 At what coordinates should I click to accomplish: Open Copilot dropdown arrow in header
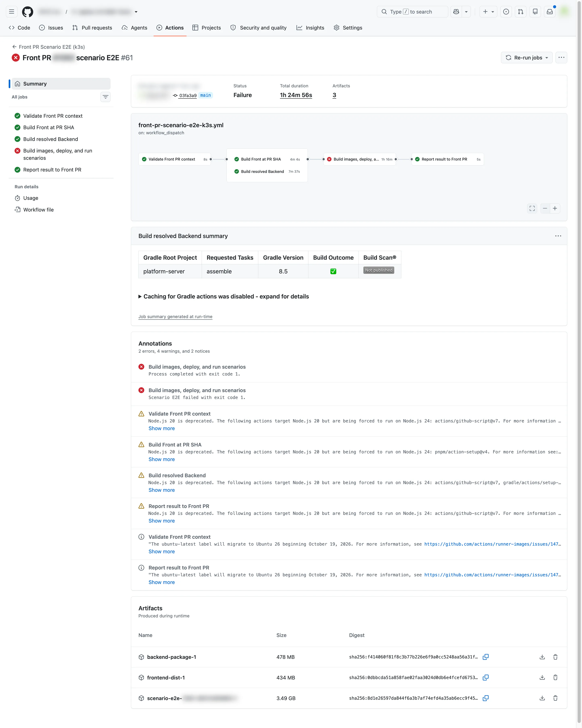466,12
